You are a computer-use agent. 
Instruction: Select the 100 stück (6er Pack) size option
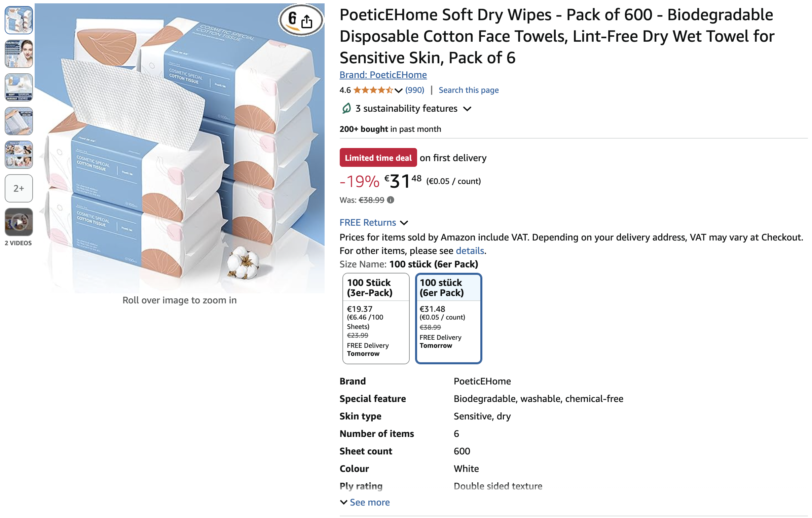pos(448,319)
